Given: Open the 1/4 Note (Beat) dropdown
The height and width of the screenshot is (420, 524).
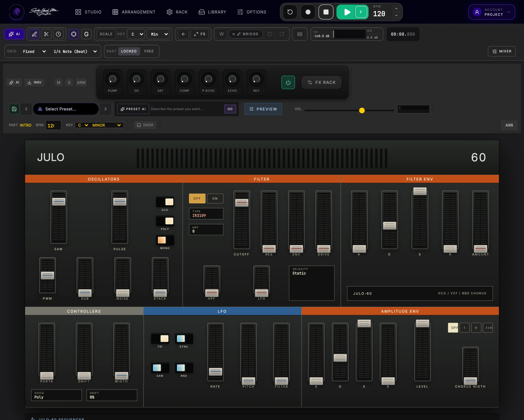Looking at the screenshot, I should point(75,51).
